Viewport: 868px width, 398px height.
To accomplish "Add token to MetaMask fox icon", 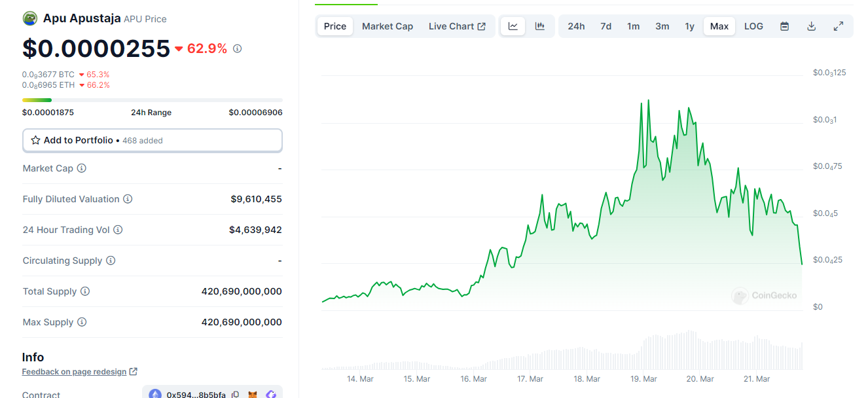I will click(253, 395).
